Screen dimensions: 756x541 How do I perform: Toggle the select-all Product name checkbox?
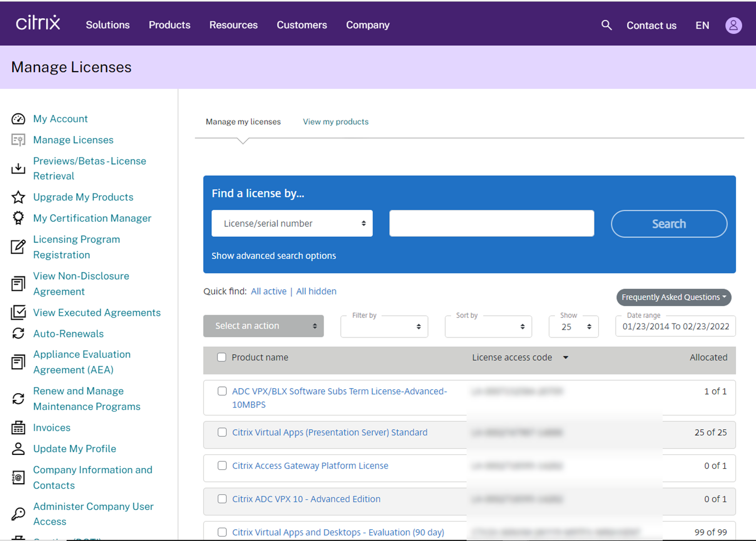pyautogui.click(x=222, y=358)
